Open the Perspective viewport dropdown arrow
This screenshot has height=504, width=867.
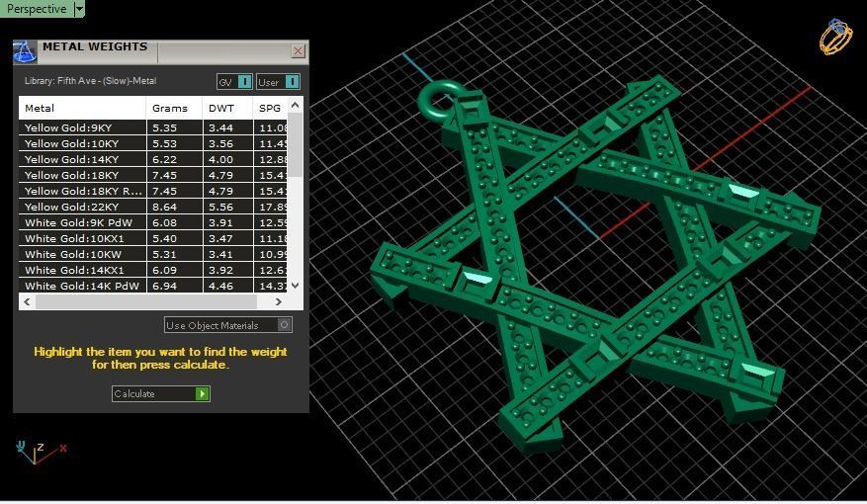click(80, 9)
